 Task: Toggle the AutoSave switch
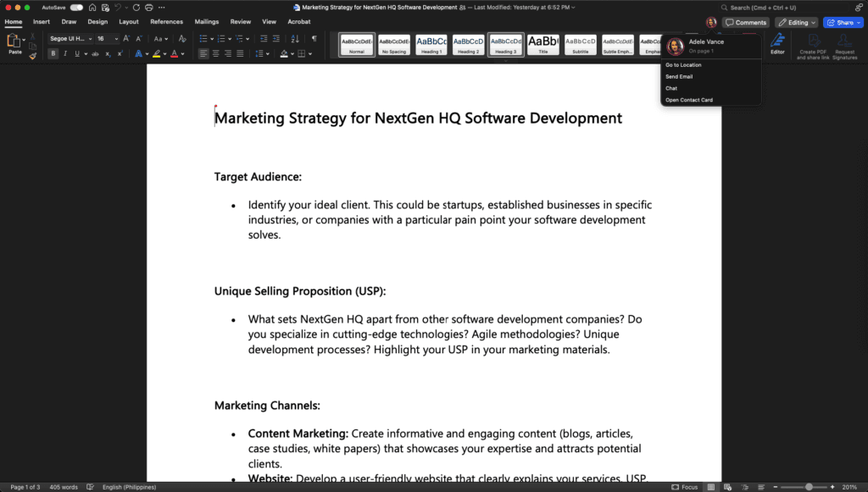click(x=76, y=7)
